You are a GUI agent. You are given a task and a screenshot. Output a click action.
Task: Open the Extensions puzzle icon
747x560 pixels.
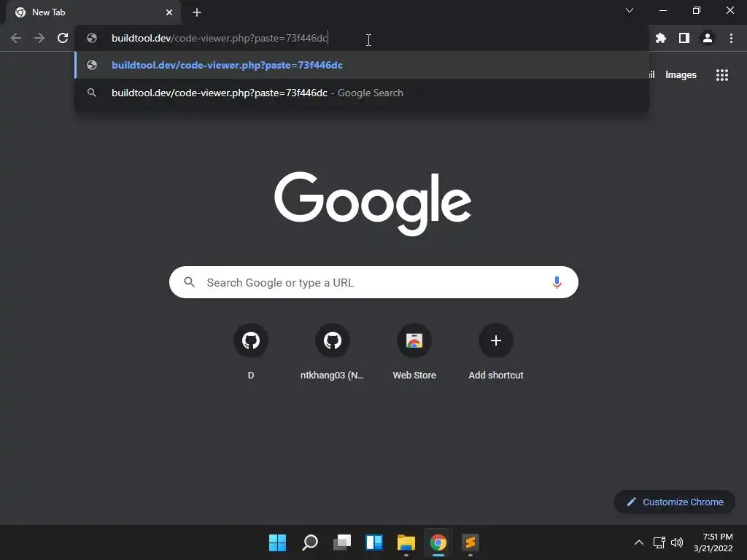point(660,38)
